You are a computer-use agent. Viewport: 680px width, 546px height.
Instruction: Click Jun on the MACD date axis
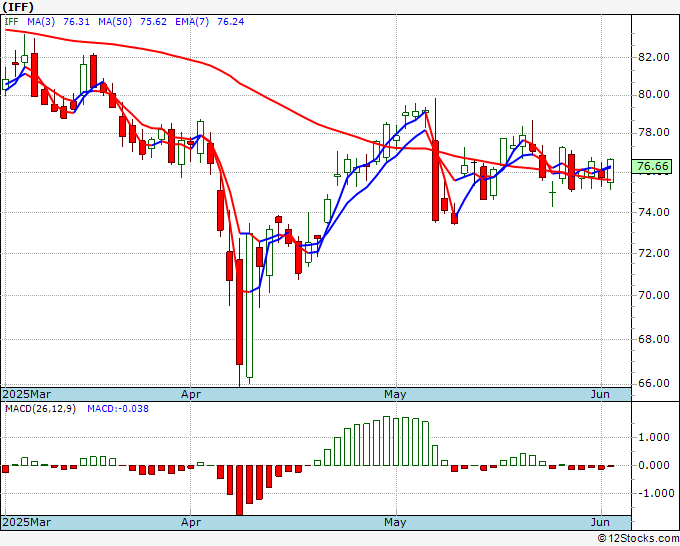pyautogui.click(x=600, y=522)
